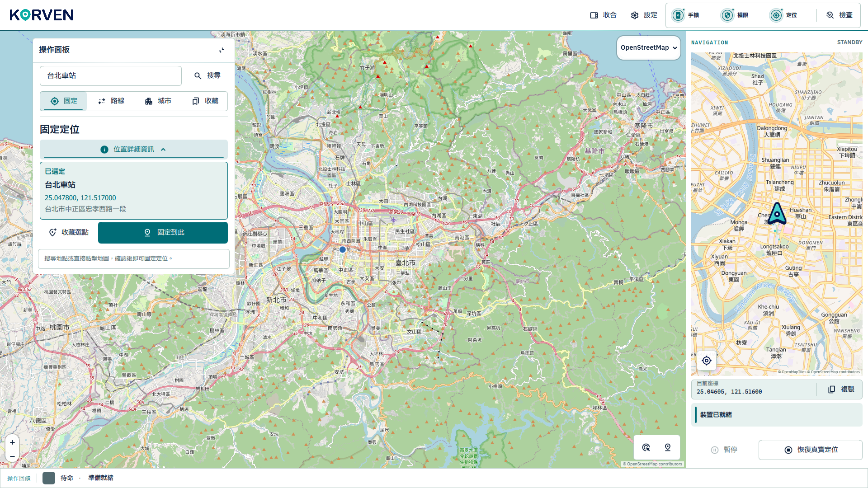Click the 手機 phone status icon

point(678,15)
